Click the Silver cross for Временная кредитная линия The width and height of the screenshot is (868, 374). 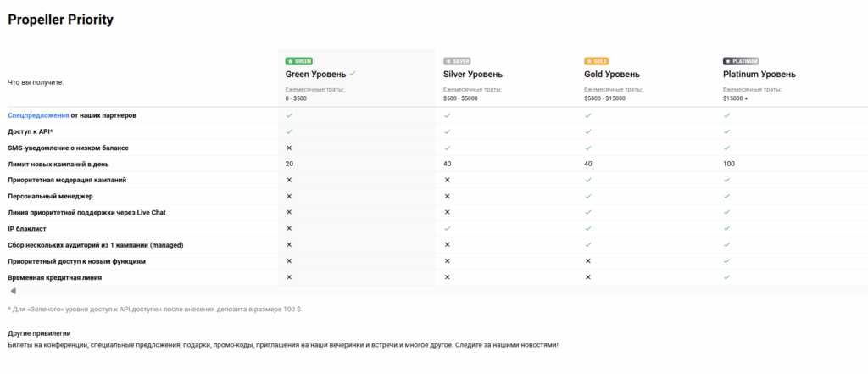[448, 277]
